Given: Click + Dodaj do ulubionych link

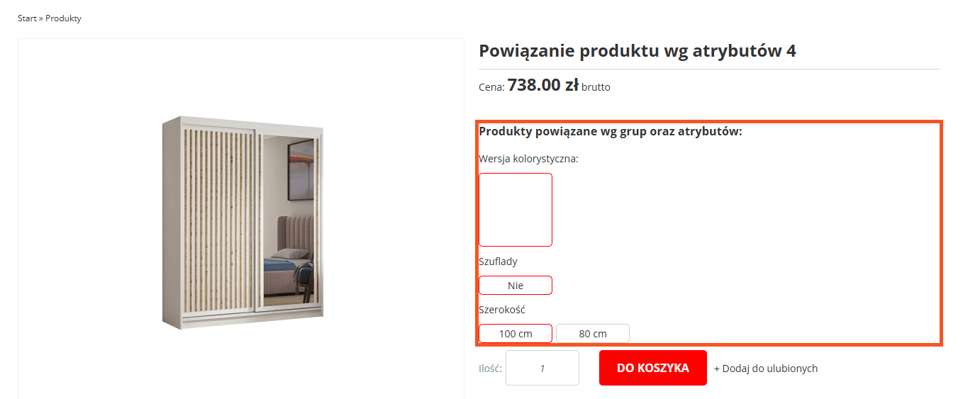Looking at the screenshot, I should pos(766,369).
